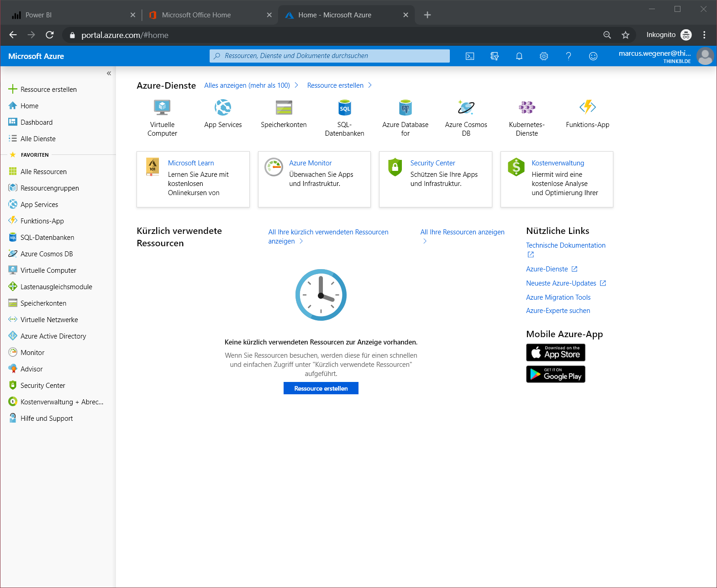Open portal settings gear icon
717x588 pixels.
tap(544, 56)
